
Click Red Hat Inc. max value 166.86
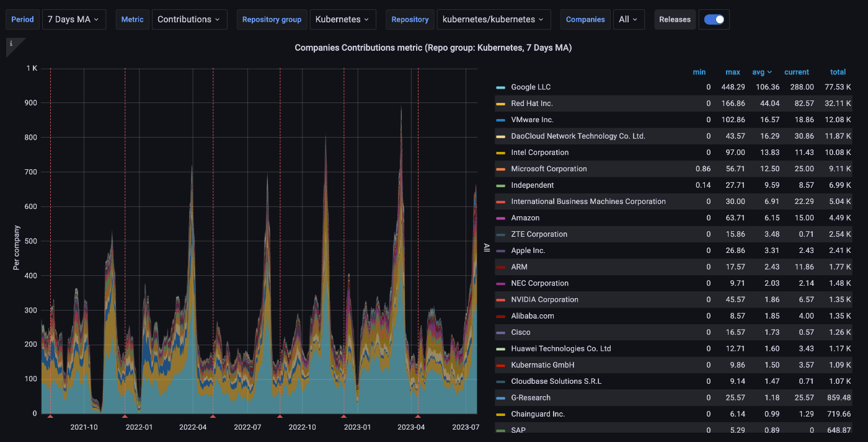tap(732, 104)
